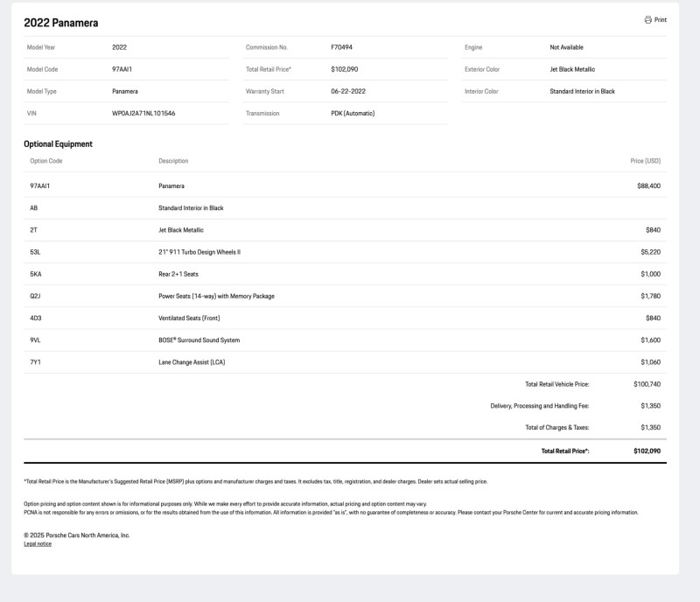This screenshot has width=700, height=602.
Task: Click the "2022 Panamera" page heading
Action: [60, 23]
